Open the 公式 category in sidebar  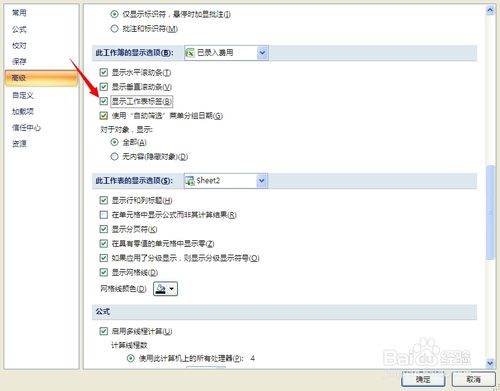click(19, 29)
